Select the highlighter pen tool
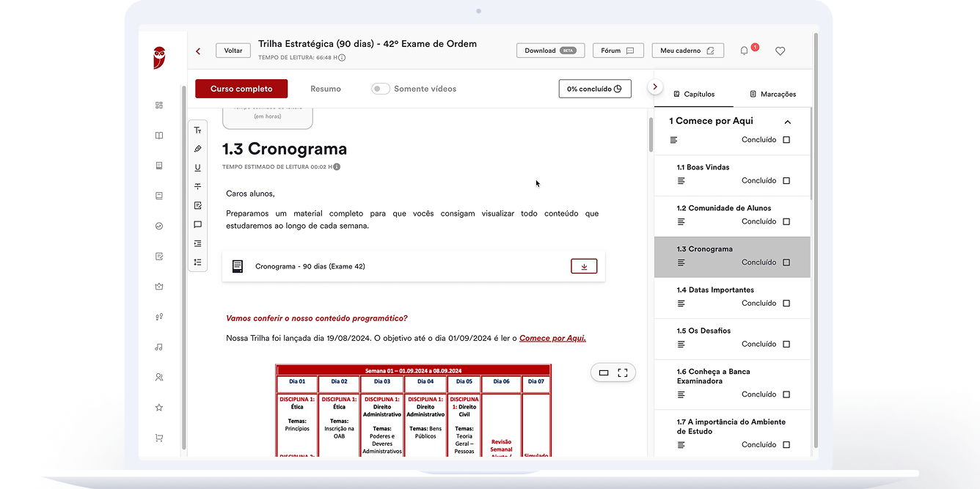This screenshot has height=489, width=980. [197, 149]
